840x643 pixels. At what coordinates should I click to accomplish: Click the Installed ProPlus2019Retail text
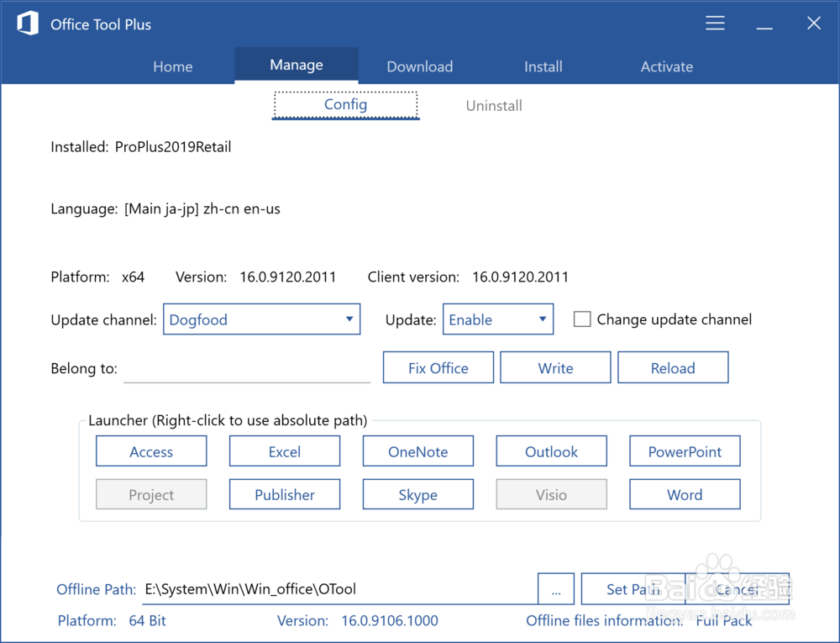click(x=141, y=147)
